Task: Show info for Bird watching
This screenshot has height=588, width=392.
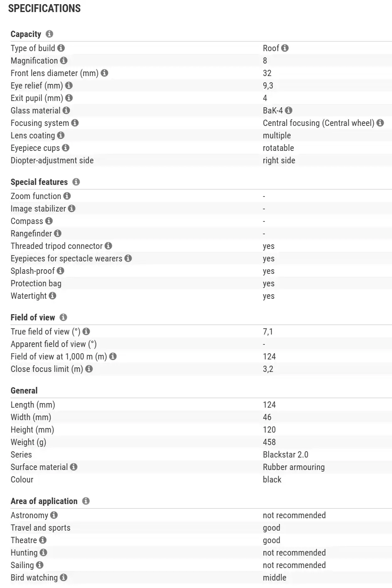Action: [64, 578]
